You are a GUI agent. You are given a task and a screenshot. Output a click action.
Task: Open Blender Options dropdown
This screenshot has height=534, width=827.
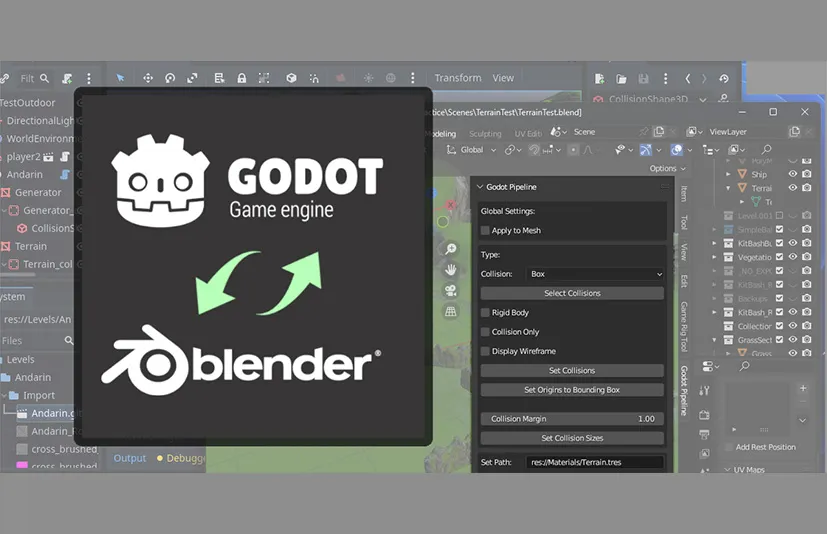(x=667, y=168)
